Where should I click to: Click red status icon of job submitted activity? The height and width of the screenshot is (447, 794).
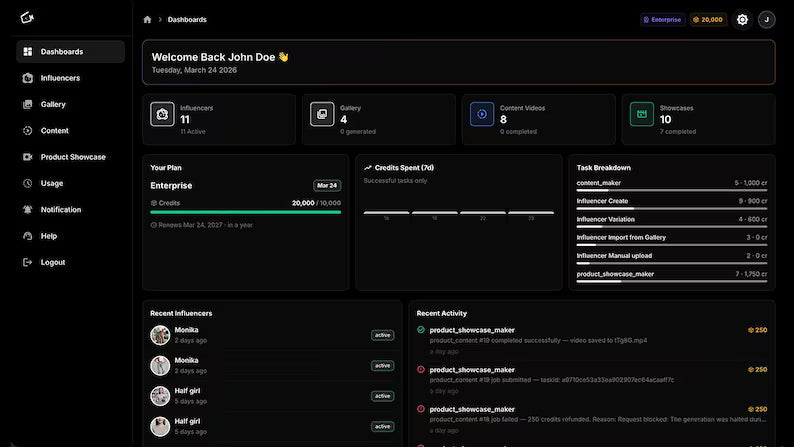(421, 370)
